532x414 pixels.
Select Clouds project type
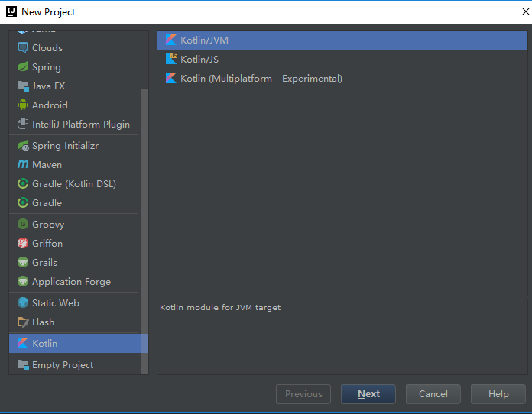(79, 48)
